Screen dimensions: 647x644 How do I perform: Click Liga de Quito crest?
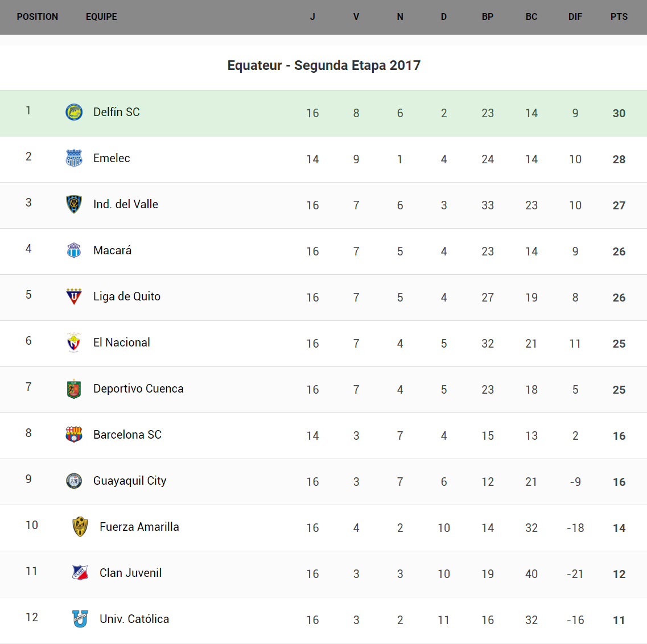coord(74,296)
